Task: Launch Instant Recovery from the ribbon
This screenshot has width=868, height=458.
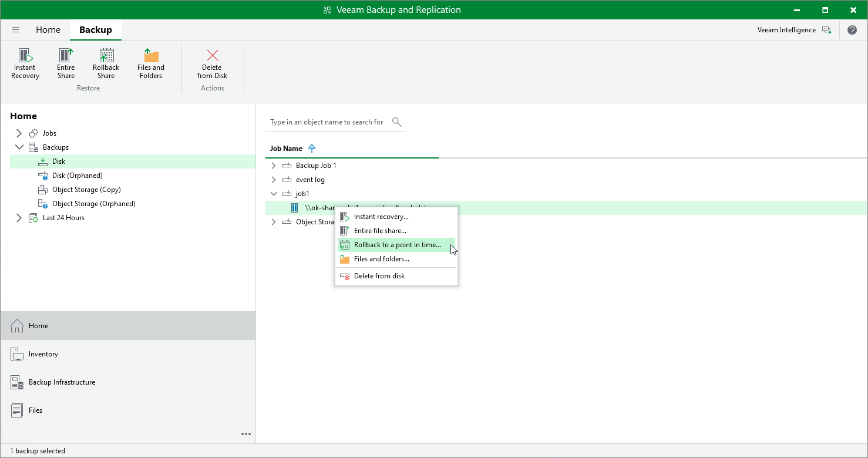Action: 25,63
